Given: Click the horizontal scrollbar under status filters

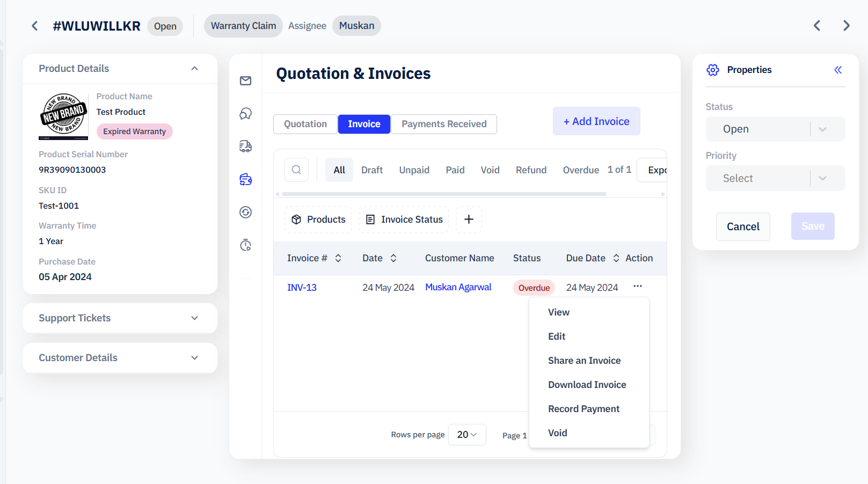Looking at the screenshot, I should point(443,194).
